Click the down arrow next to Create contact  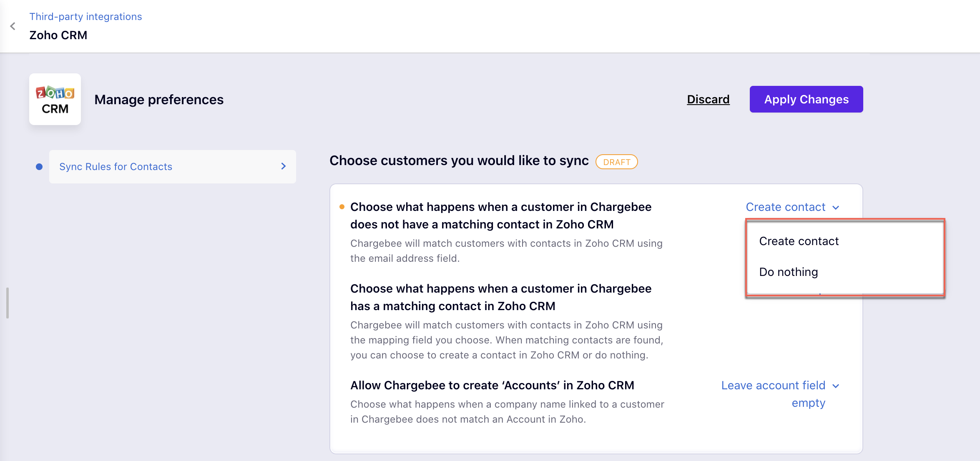click(x=836, y=208)
